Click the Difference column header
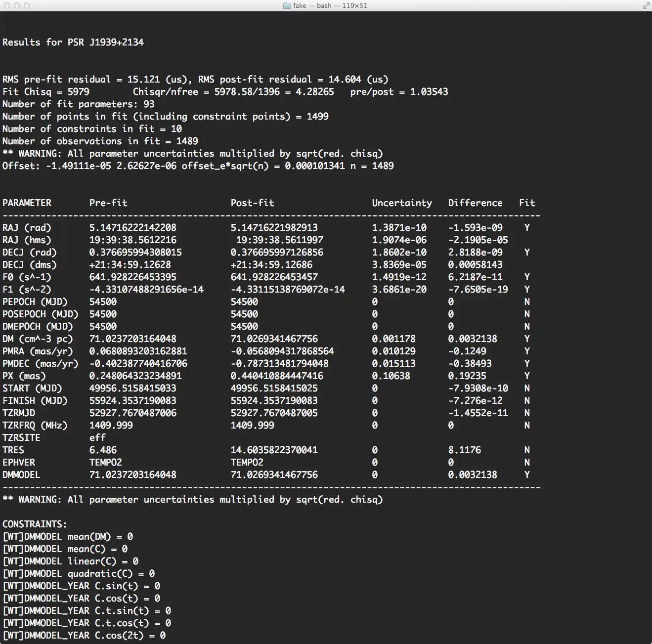Image resolution: width=652 pixels, height=644 pixels. pyautogui.click(x=475, y=203)
